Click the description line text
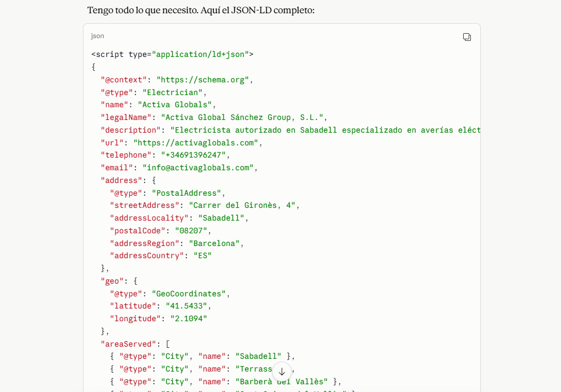Viewport: 561px width, 392px height. tap(291, 130)
